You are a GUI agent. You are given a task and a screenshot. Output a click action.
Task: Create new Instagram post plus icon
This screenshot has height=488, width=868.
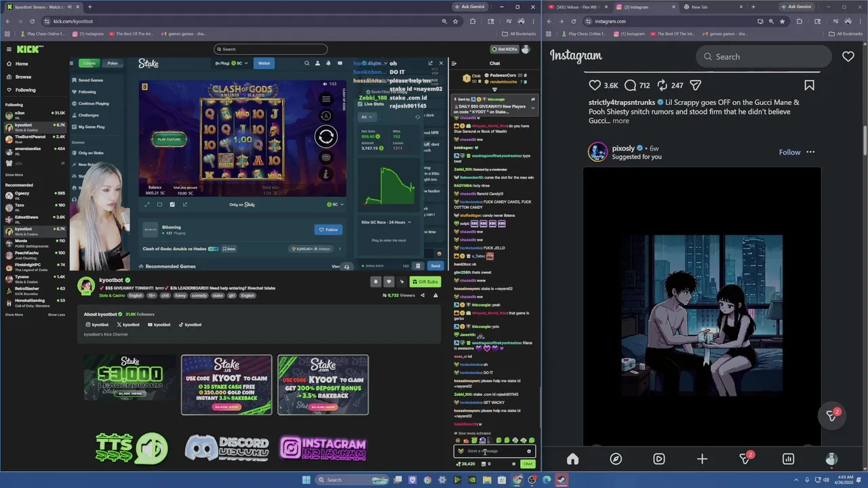pyautogui.click(x=702, y=459)
